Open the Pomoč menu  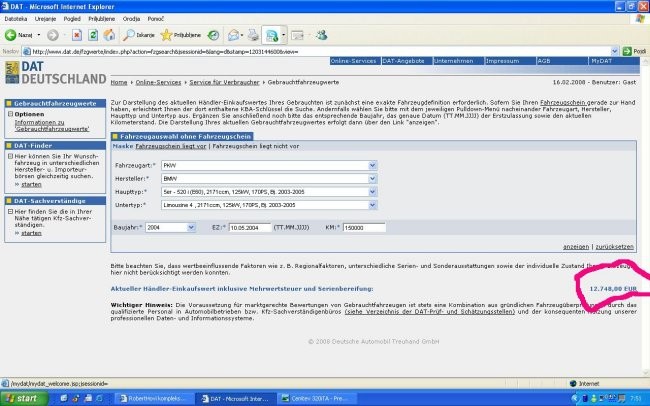pos(156,19)
